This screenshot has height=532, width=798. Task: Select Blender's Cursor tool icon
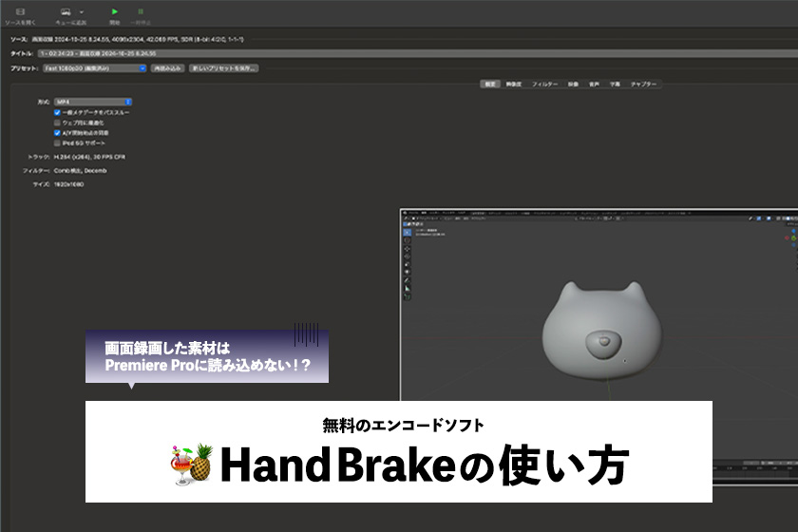408,240
